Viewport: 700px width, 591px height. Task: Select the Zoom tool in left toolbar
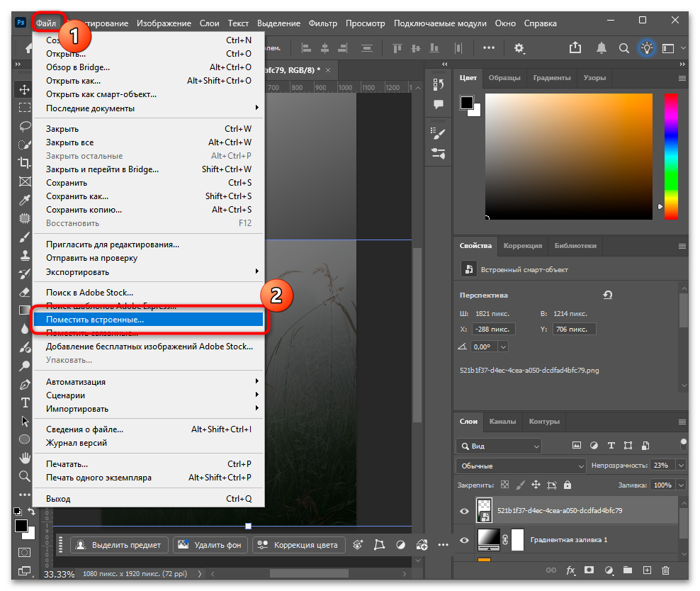click(25, 475)
